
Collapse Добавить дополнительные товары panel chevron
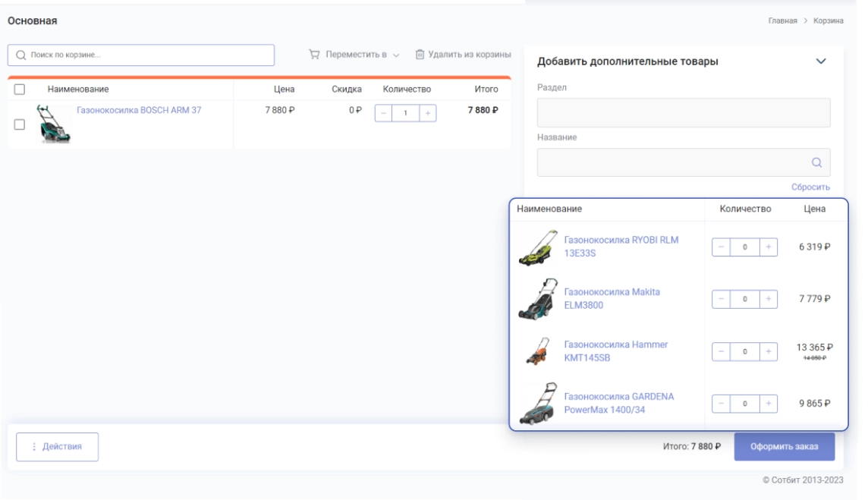pos(821,61)
